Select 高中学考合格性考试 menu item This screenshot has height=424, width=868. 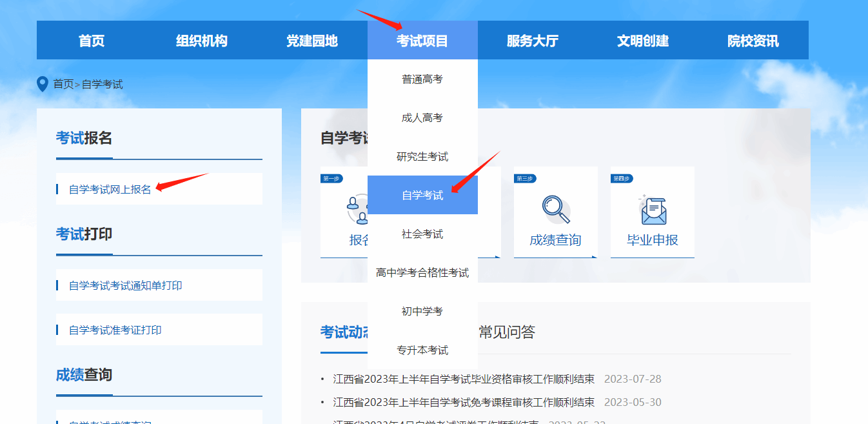(x=422, y=272)
